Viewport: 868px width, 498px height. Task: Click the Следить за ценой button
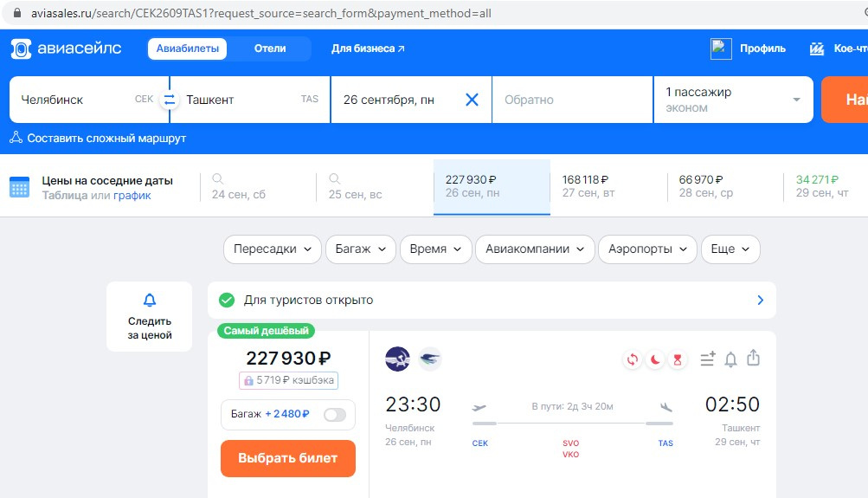[x=150, y=316]
